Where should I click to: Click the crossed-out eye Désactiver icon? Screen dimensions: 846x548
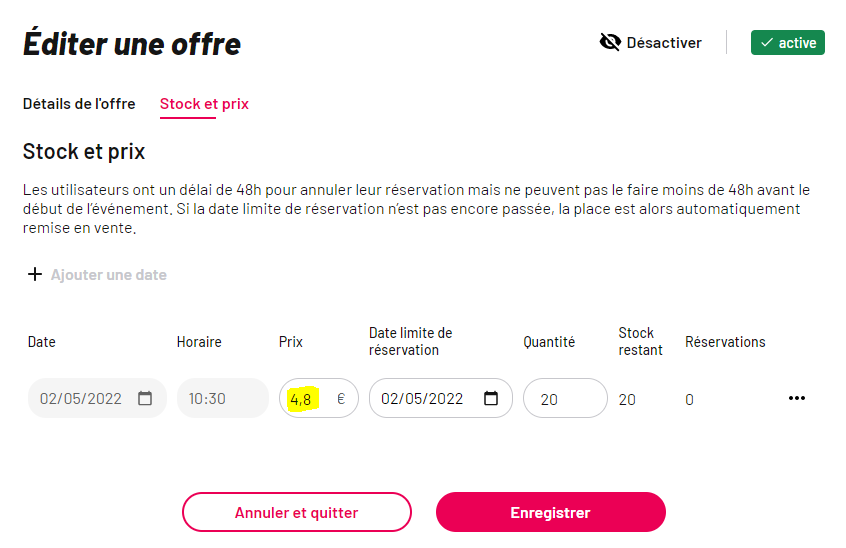(610, 42)
